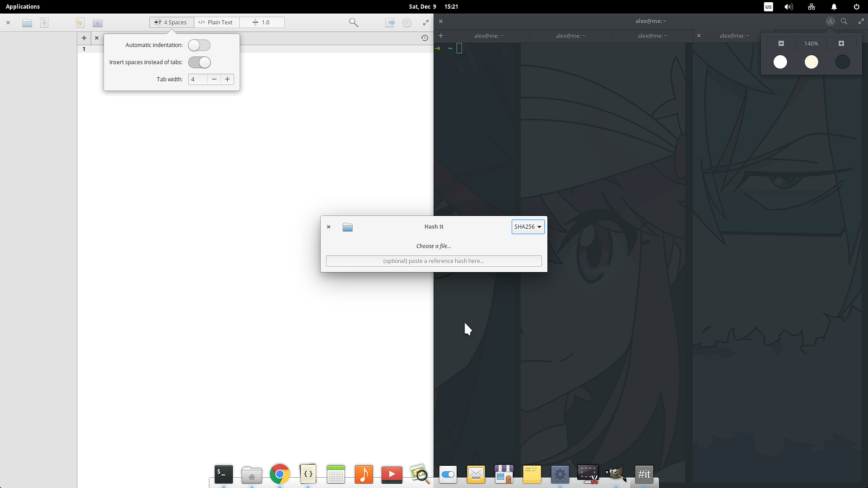Switch to the third alex@me terminal tab
Image resolution: width=868 pixels, height=488 pixels.
click(x=652, y=36)
